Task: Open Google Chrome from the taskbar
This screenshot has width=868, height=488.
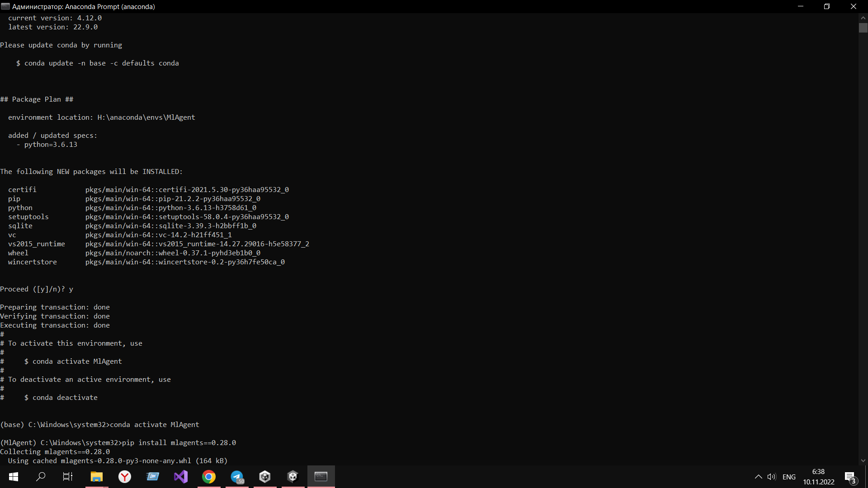Action: 209,477
